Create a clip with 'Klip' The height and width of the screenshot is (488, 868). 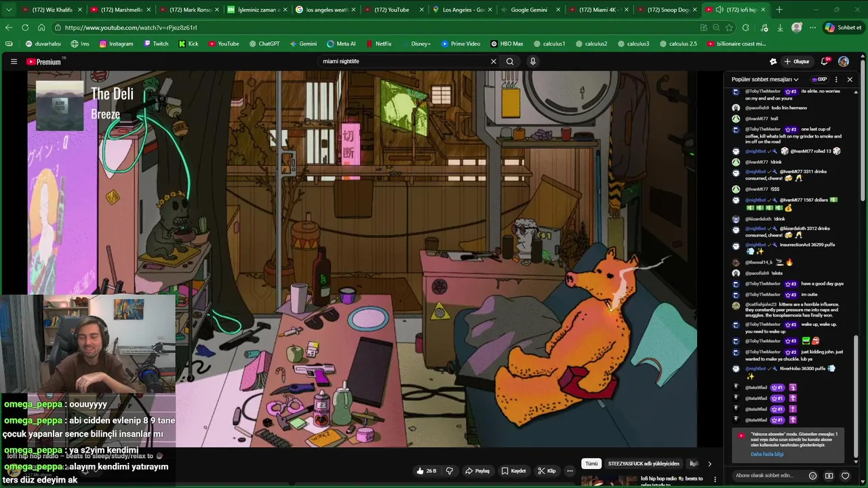(x=547, y=471)
